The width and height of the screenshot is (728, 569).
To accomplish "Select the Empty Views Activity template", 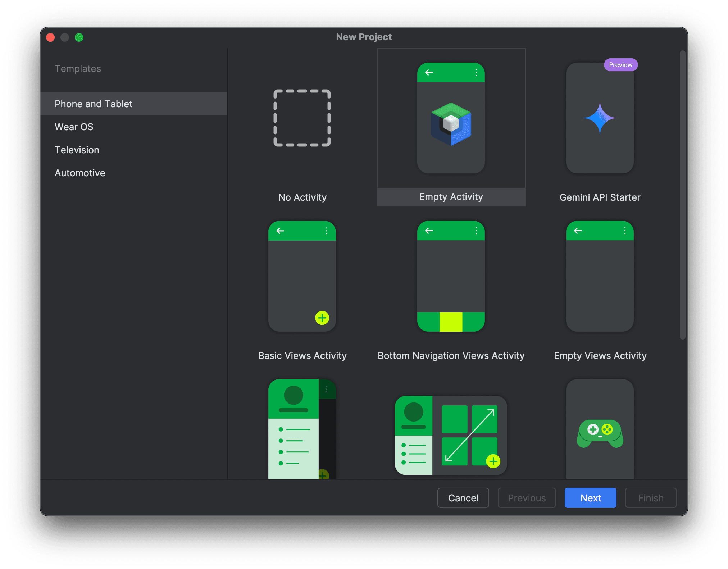I will (x=599, y=276).
